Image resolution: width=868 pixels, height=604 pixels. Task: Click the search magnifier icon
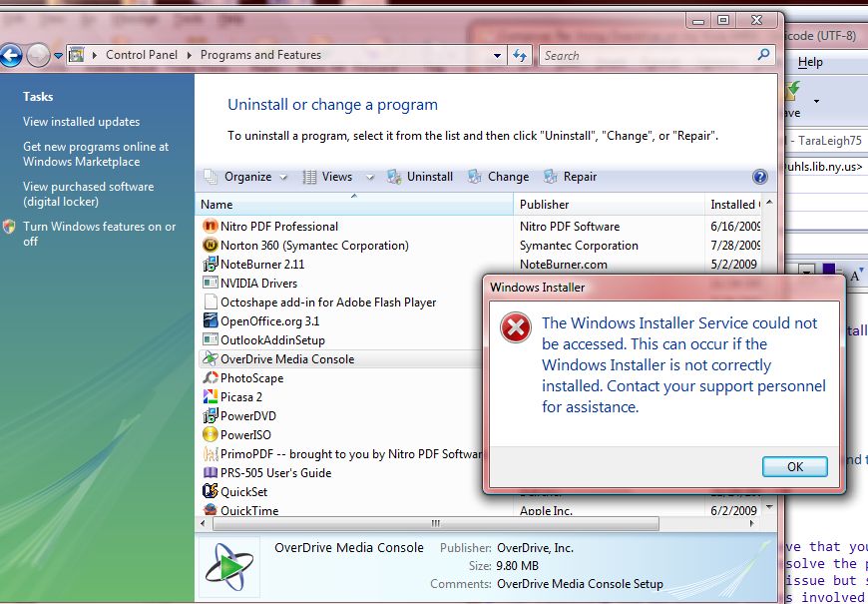point(763,55)
